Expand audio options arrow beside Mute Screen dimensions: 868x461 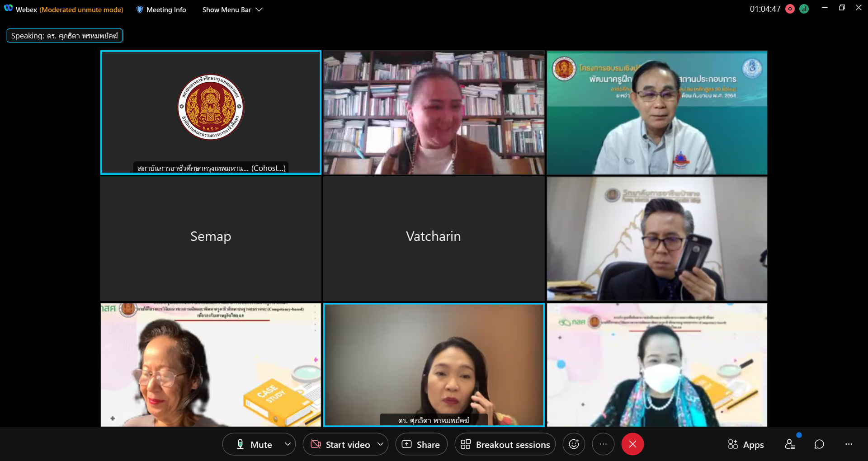288,445
